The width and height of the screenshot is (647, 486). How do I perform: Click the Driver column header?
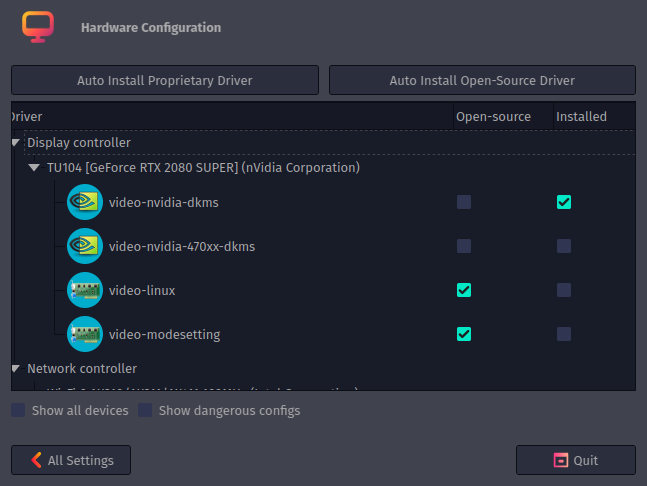tap(232, 117)
